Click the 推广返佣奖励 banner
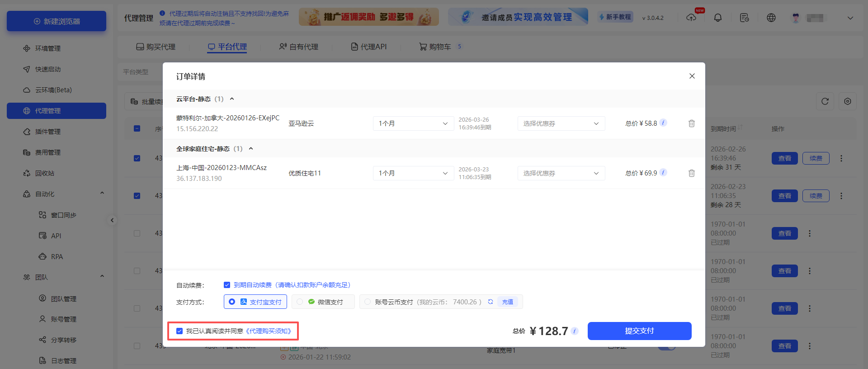The image size is (868, 369). click(369, 17)
